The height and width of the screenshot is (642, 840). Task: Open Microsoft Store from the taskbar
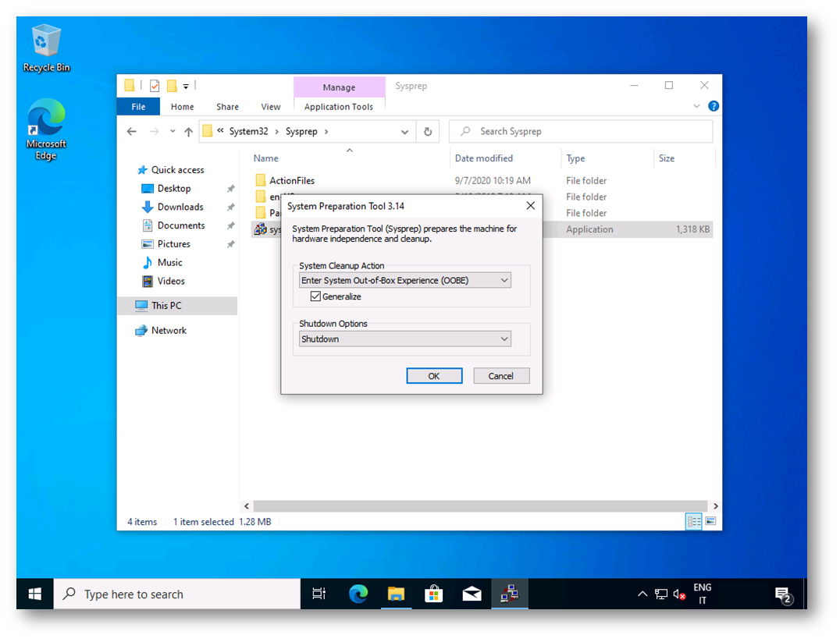pos(433,594)
